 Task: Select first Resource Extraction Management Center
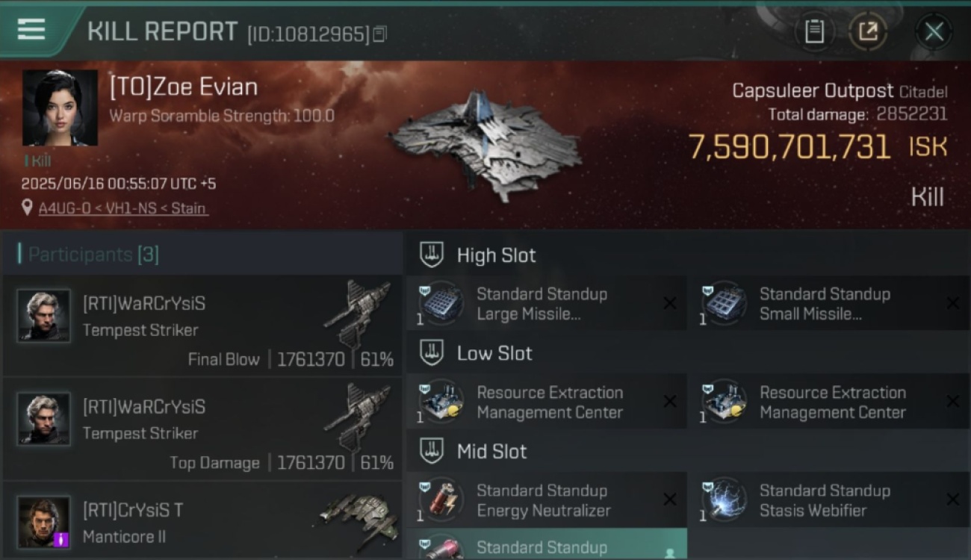coord(546,402)
